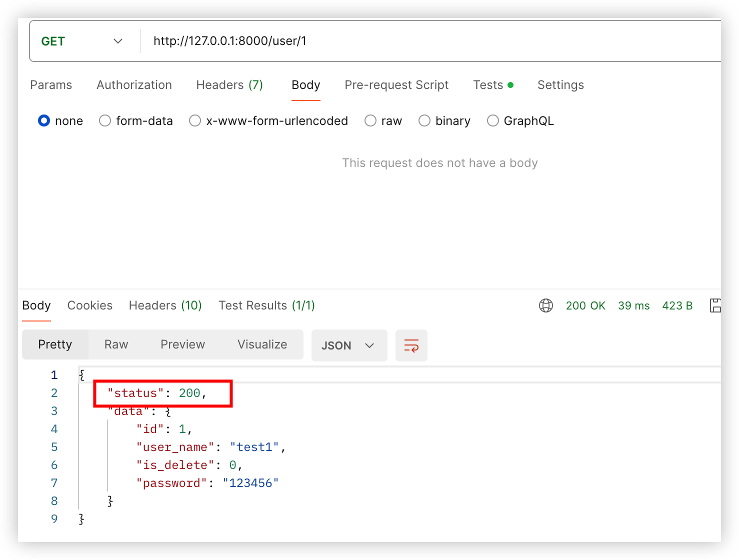The height and width of the screenshot is (560, 739).
Task: Show the Preview response view
Action: coord(182,344)
